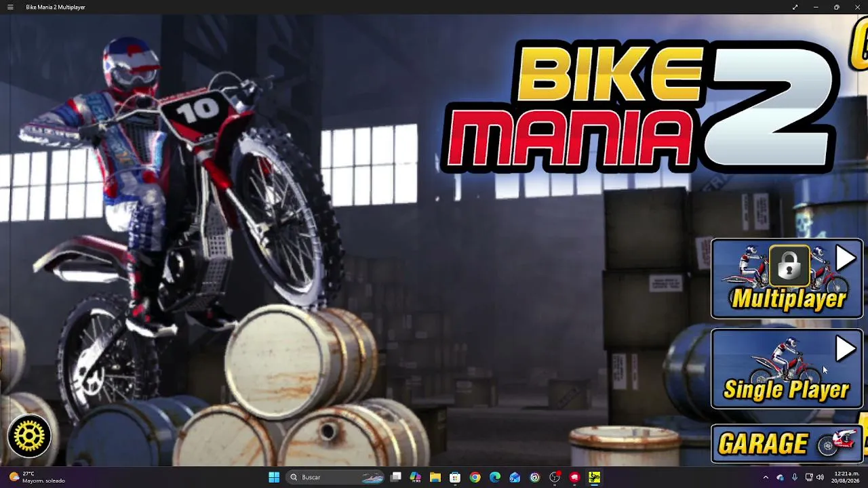Close the Bike Mania 2 Multiplayer window
This screenshot has width=868, height=488.
(857, 7)
